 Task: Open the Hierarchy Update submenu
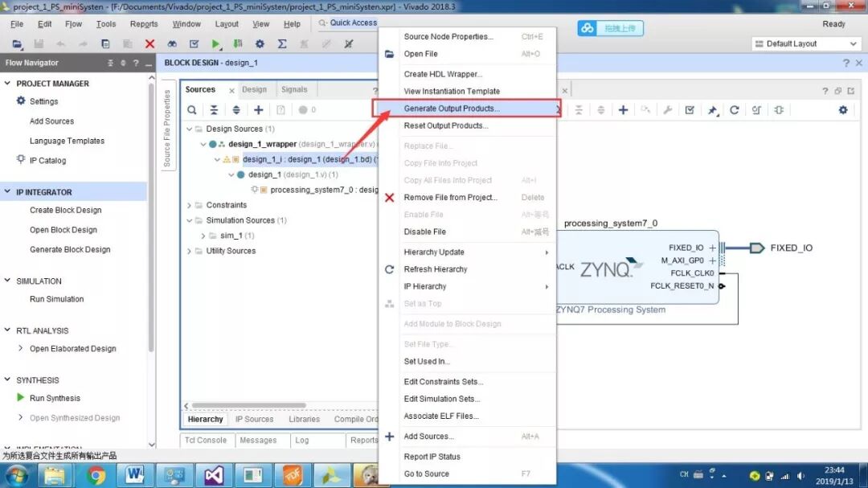pos(467,252)
